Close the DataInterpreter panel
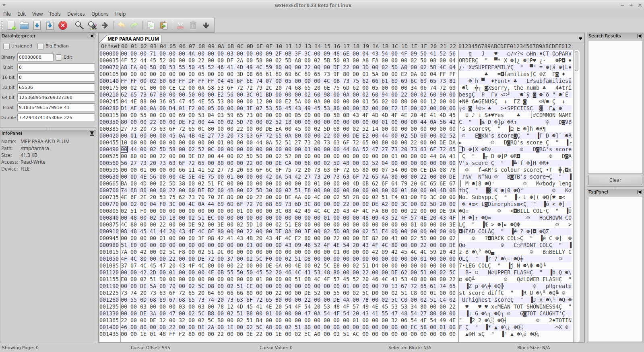 (92, 36)
